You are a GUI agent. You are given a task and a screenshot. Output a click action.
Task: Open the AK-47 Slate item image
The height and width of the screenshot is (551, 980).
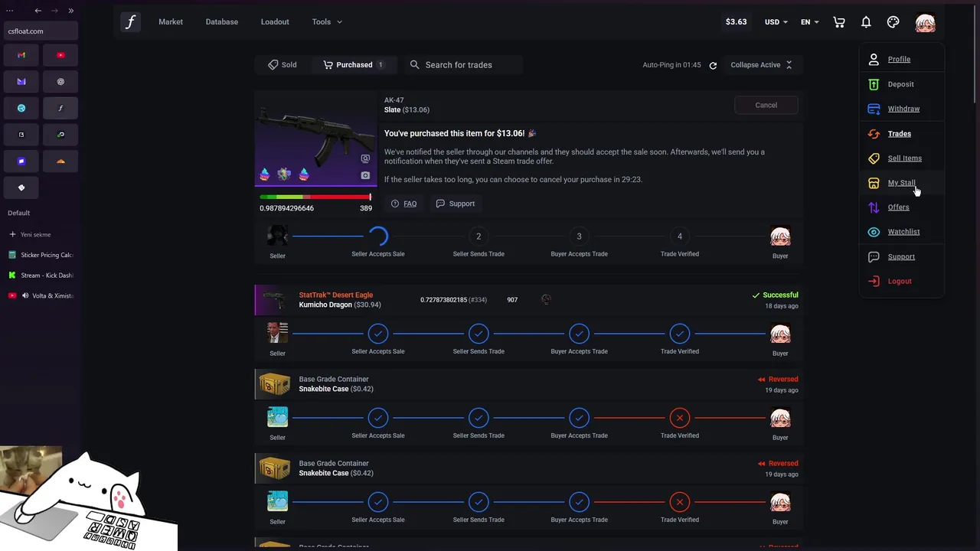click(315, 140)
